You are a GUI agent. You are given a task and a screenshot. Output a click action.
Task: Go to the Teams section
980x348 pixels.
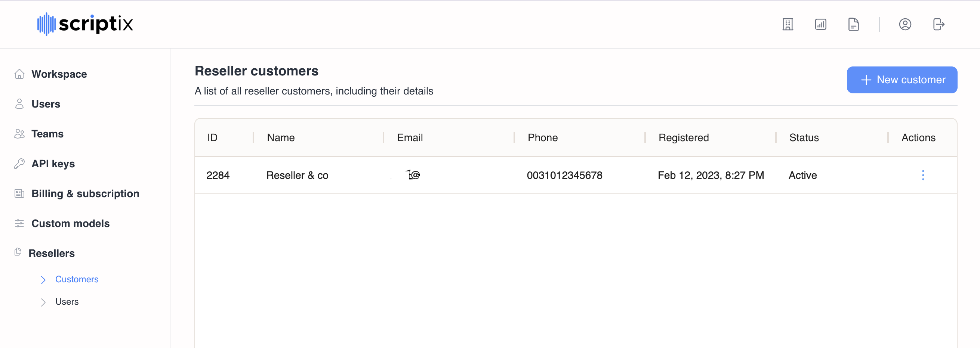(47, 134)
